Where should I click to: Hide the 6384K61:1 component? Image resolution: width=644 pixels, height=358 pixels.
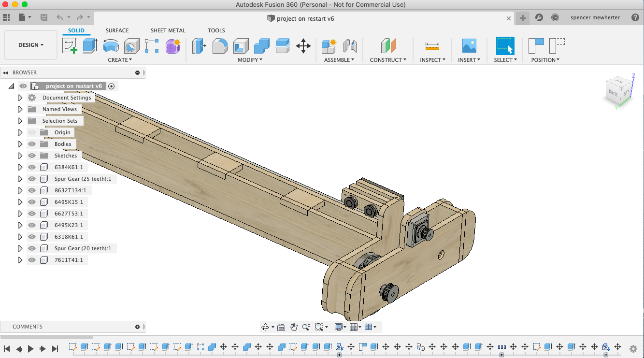click(32, 167)
